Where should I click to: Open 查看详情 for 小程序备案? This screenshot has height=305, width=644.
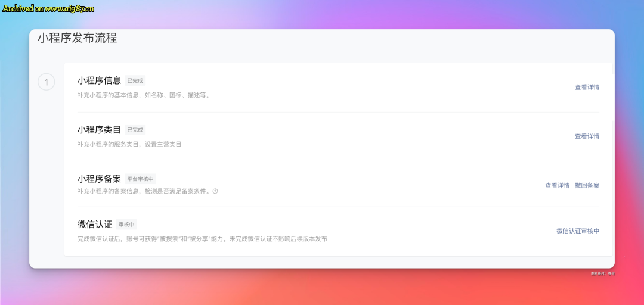558,185
